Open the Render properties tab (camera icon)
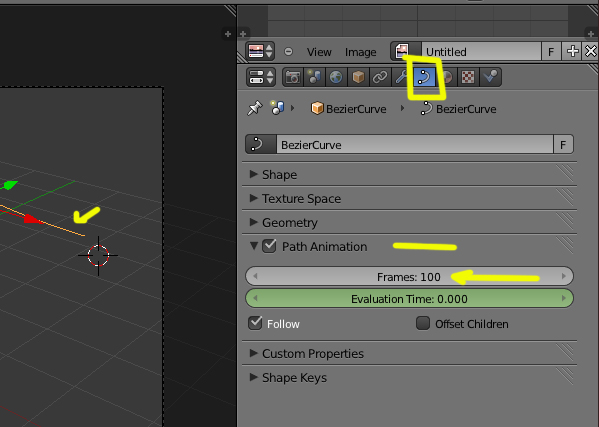The height and width of the screenshot is (427, 599). point(293,77)
